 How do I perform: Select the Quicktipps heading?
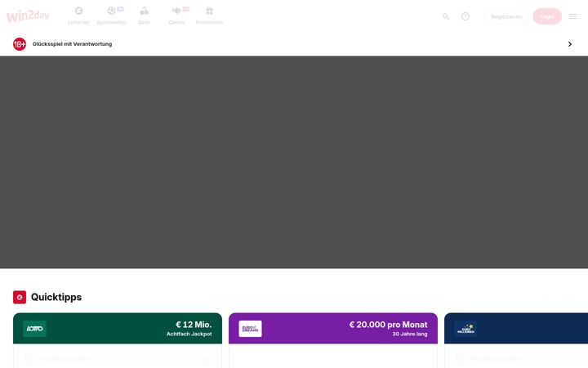(x=56, y=297)
